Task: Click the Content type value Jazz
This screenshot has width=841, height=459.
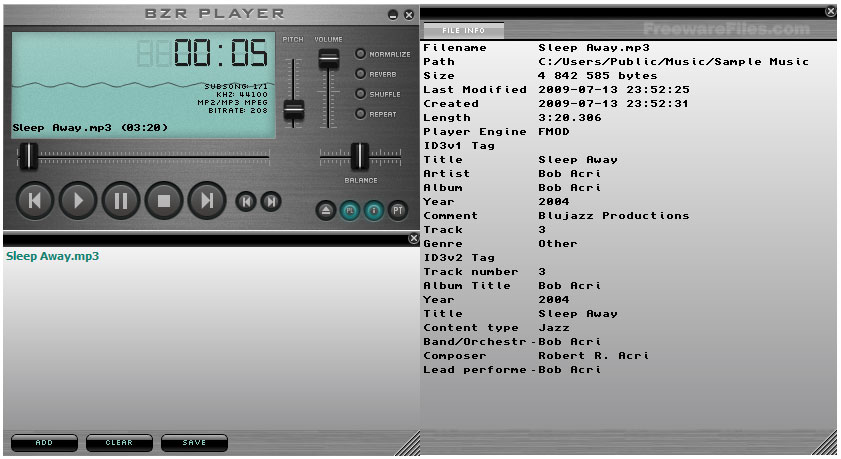Action: click(x=554, y=328)
